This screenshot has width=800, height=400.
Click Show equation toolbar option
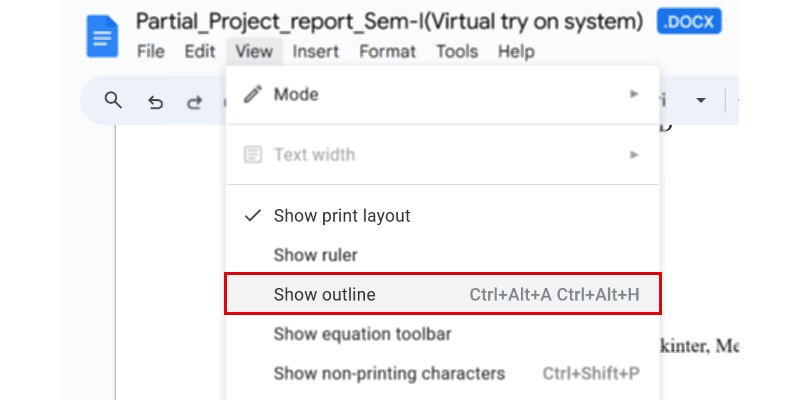click(362, 334)
